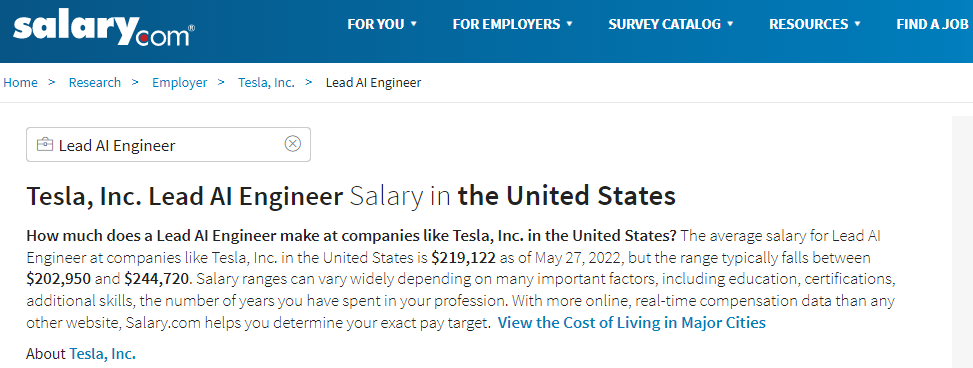973x368 pixels.
Task: Expand the SURVEY CATALOG dropdown arrow
Action: 730,24
